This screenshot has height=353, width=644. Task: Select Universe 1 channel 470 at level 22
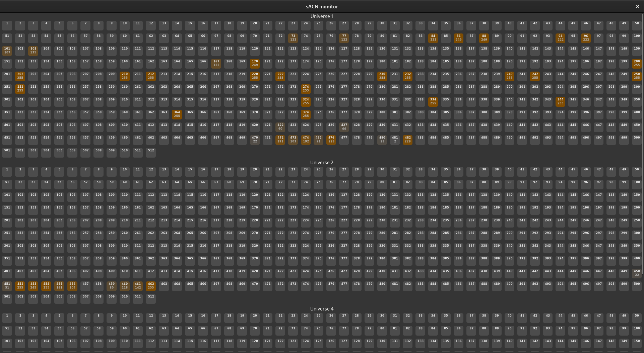[x=255, y=140]
